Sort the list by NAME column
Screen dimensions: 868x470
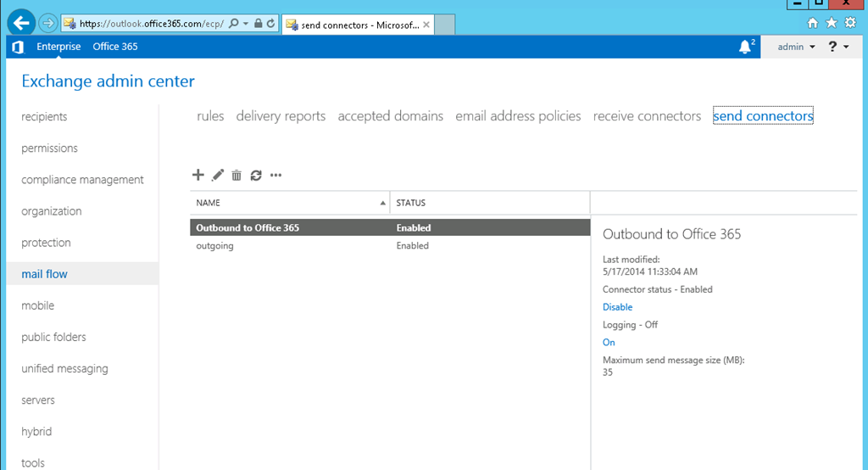point(290,203)
